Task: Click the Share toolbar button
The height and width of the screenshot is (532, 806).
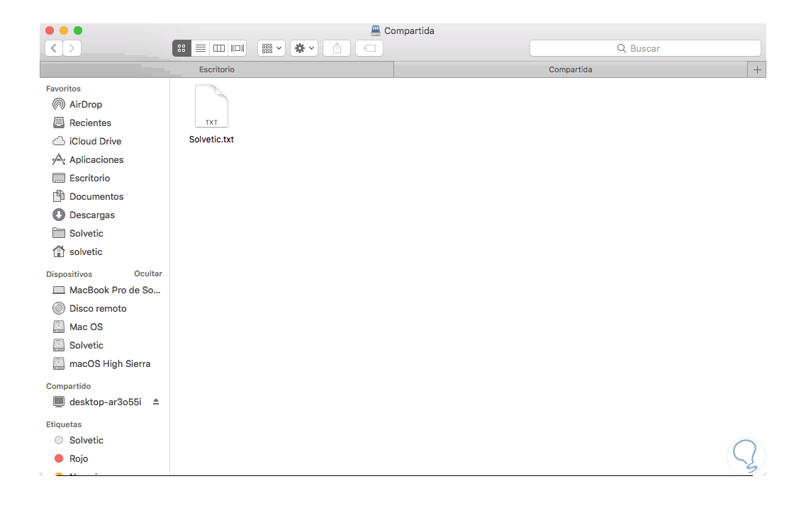Action: click(x=337, y=48)
